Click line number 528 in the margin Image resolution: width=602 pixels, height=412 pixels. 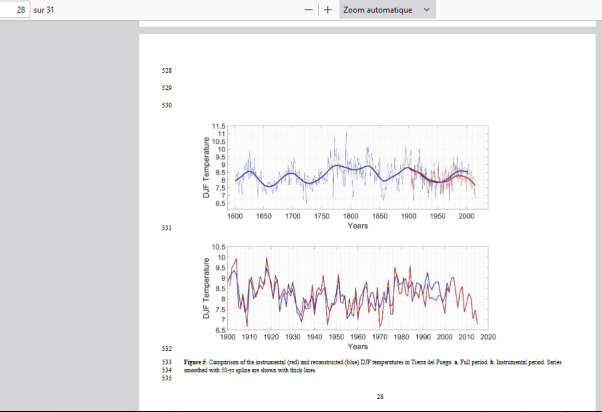167,70
